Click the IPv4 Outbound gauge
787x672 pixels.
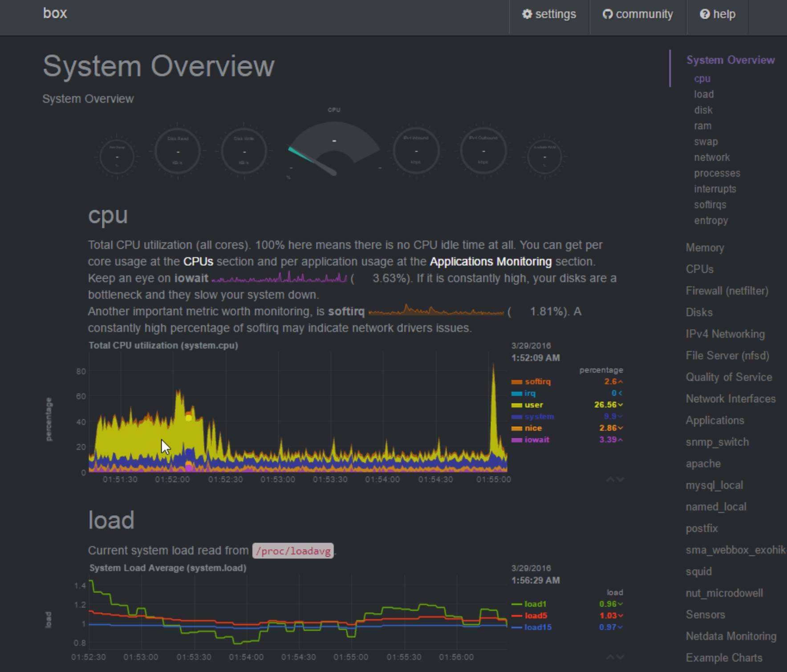[x=483, y=151]
